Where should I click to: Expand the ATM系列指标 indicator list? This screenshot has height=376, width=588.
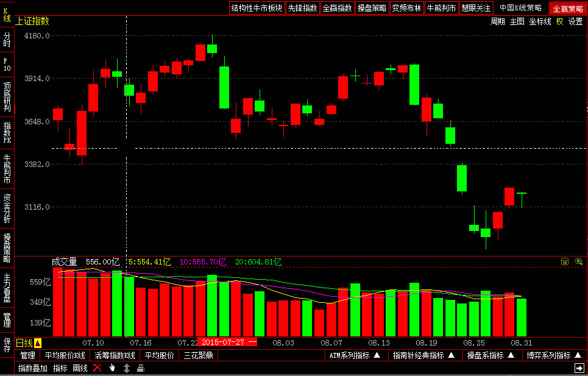[x=355, y=355]
